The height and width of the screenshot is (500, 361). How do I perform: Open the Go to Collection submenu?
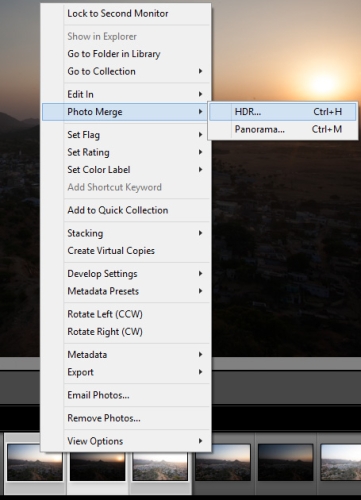(x=126, y=71)
